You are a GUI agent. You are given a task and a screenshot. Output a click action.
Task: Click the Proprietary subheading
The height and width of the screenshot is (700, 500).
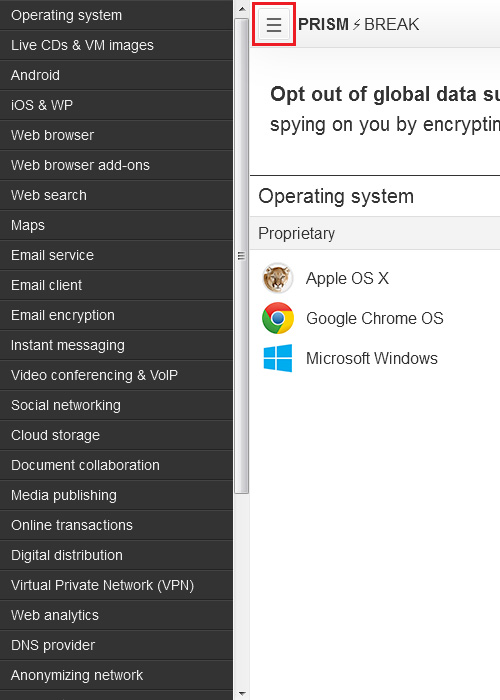[x=296, y=233]
